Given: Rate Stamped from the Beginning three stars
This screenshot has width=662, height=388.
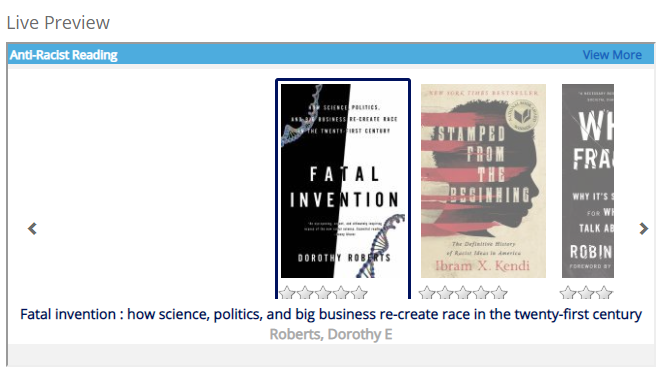Looking at the screenshot, I should 463,293.
